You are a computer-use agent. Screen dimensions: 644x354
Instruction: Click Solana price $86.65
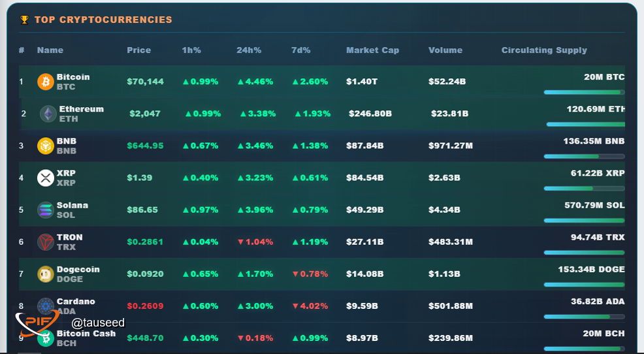click(142, 210)
